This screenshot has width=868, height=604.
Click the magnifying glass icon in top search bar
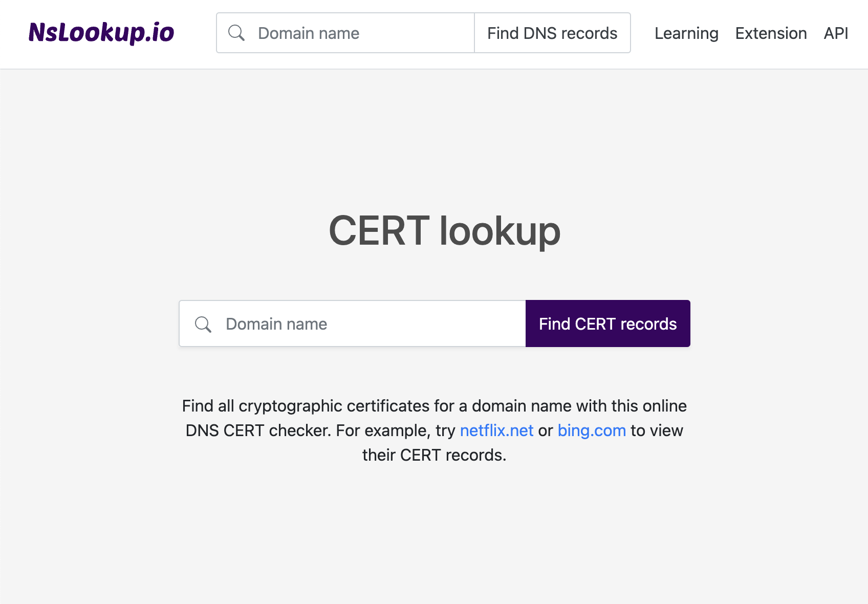tap(236, 33)
